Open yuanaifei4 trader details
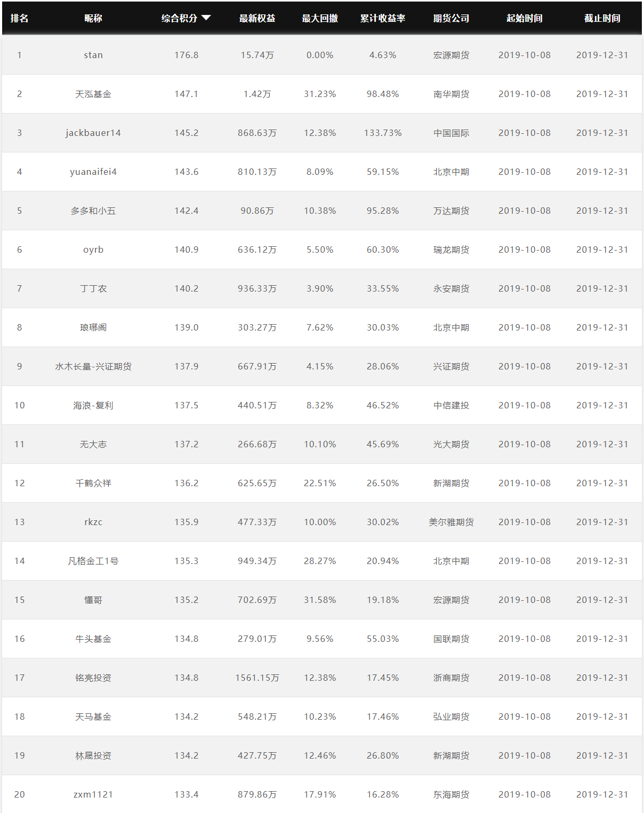This screenshot has height=813, width=644. (x=93, y=172)
